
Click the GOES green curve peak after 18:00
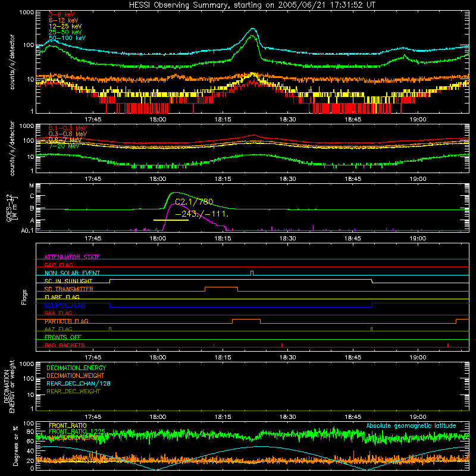[x=175, y=192]
